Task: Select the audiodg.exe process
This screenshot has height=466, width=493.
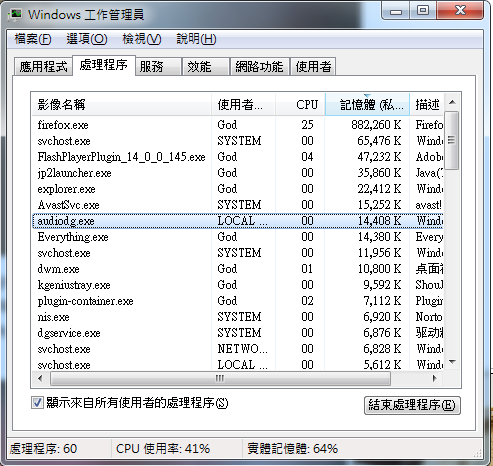Action: [x=238, y=221]
